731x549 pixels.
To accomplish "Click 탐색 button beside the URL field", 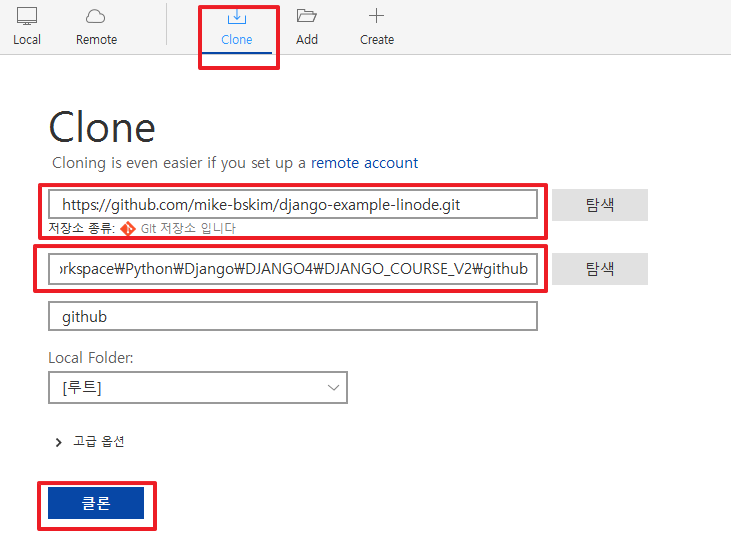I will pyautogui.click(x=600, y=205).
